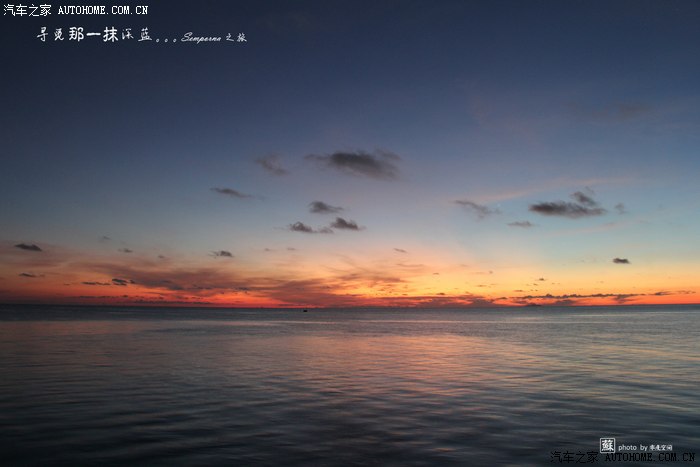Select the 寻觅那一抹深蓝 title text

point(95,35)
